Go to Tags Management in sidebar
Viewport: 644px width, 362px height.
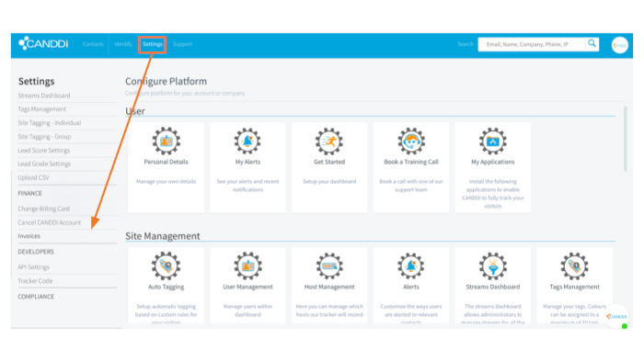42,109
